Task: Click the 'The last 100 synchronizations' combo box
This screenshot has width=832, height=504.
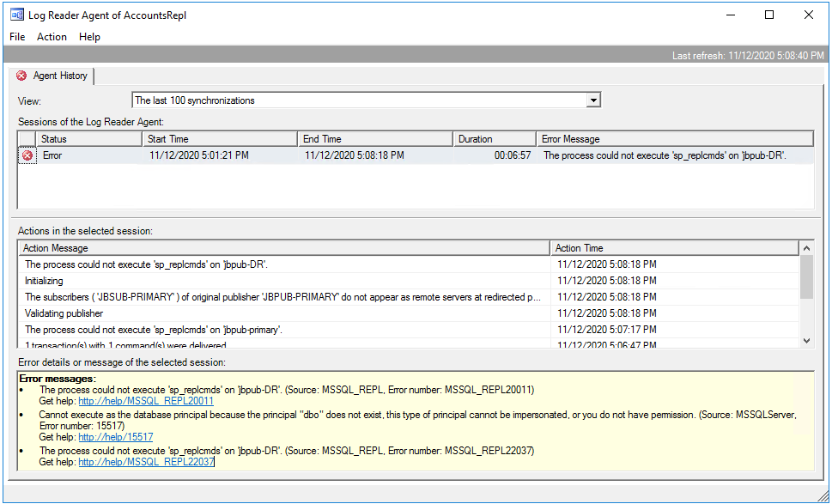Action: tap(359, 100)
